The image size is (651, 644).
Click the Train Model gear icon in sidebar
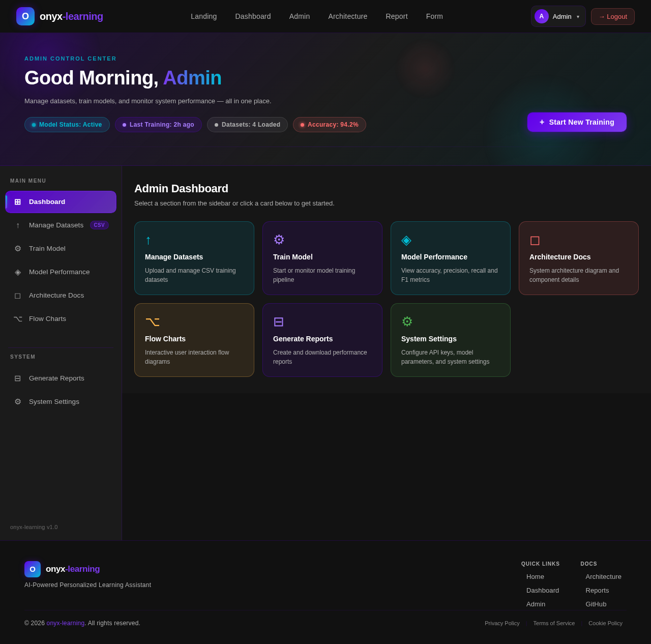pos(18,249)
